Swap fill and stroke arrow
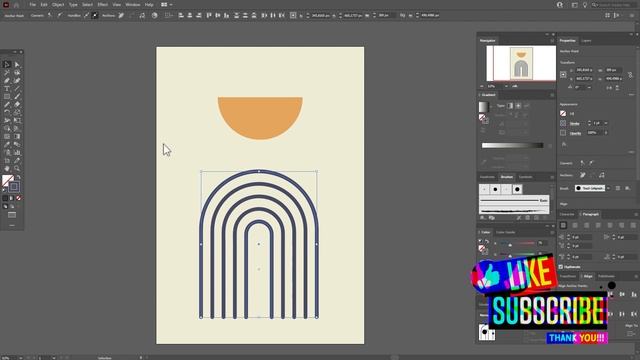The image size is (640, 360). coord(18,178)
